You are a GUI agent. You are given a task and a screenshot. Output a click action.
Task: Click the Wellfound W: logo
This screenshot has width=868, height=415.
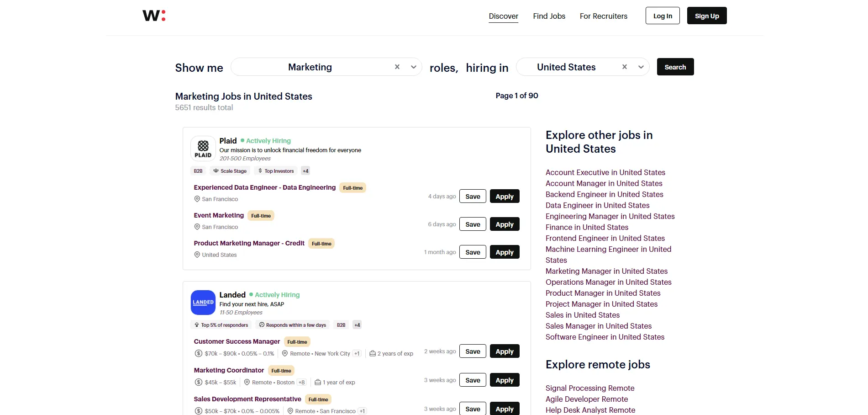(x=154, y=16)
